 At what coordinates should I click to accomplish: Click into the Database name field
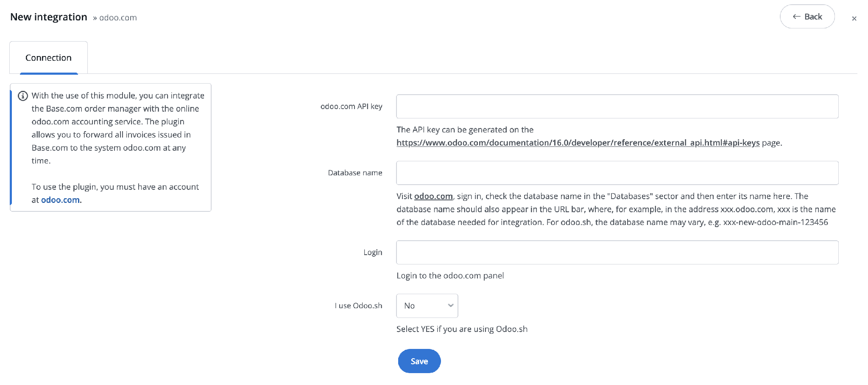617,173
